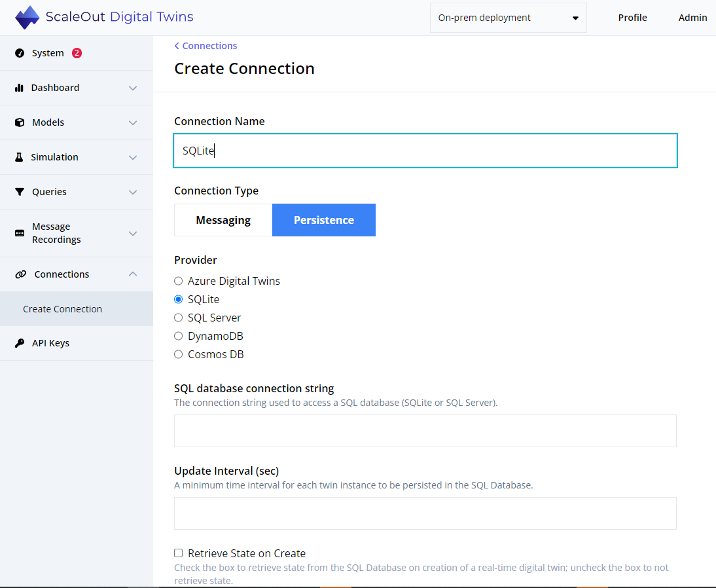Pick Cosmos DB as the provider

(x=179, y=354)
